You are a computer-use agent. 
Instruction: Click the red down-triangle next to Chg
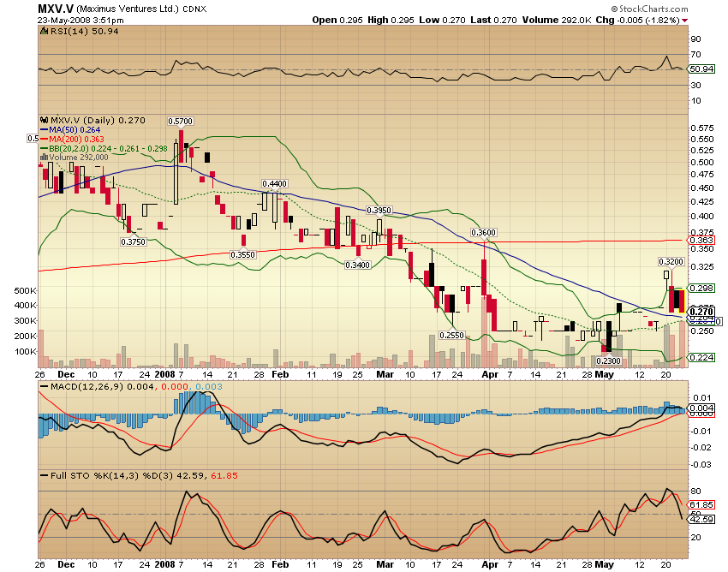[x=685, y=20]
